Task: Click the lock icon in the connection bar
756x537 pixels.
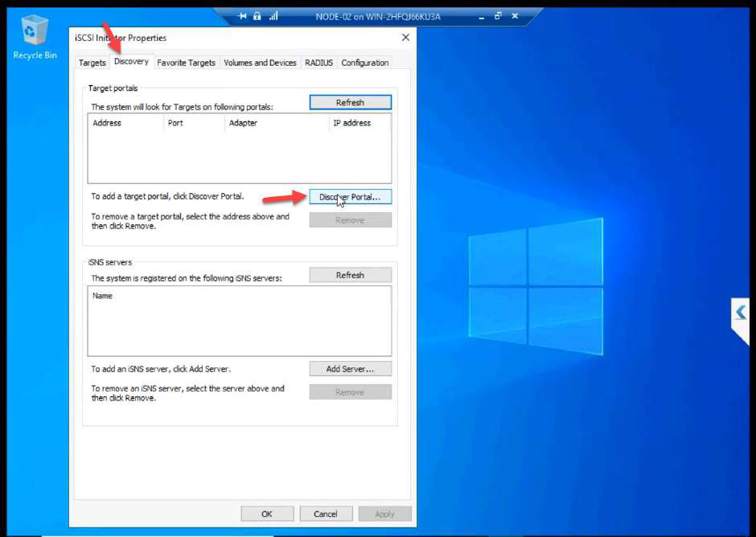Action: (x=257, y=16)
